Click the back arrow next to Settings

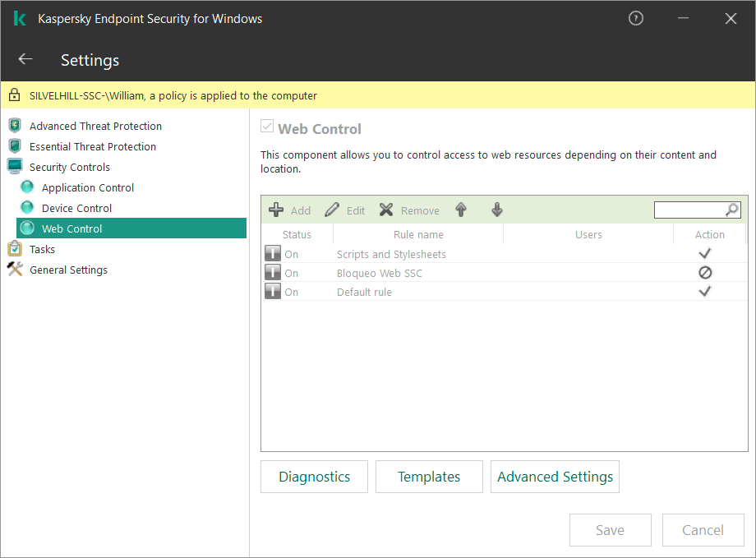25,59
